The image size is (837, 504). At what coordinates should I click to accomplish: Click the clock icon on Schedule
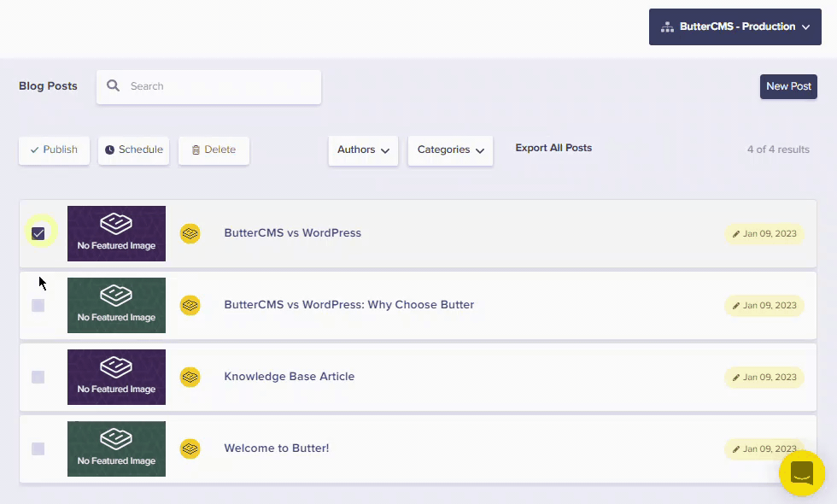[x=109, y=150]
